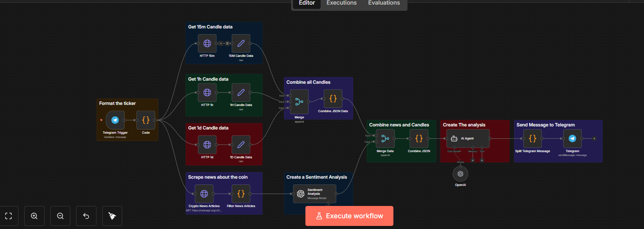Add a Memory sub-node to AI Agent
644x229 pixels.
(473, 160)
